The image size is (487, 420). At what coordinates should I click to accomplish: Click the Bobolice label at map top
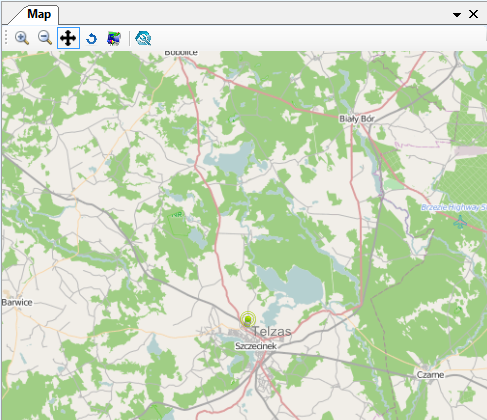[x=181, y=53]
